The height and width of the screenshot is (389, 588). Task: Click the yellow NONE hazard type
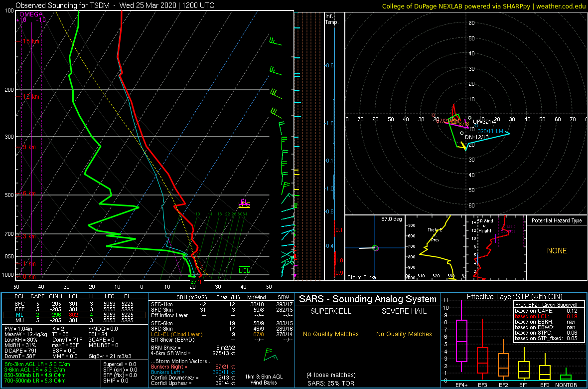pyautogui.click(x=557, y=251)
